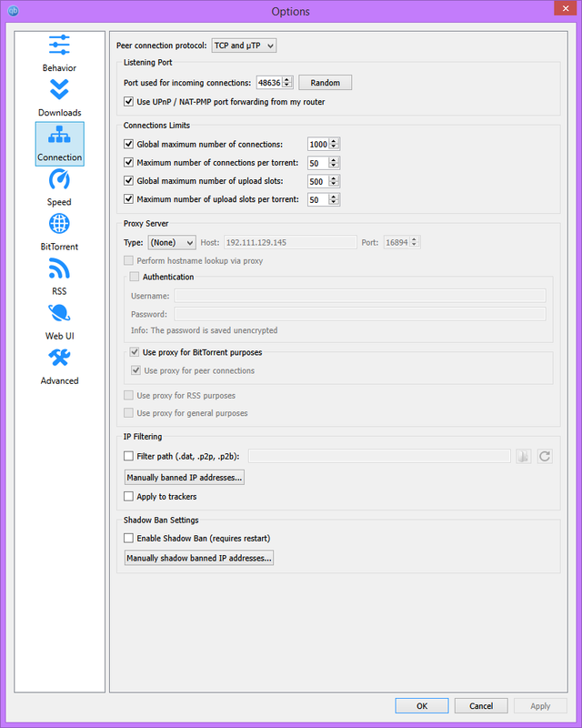582x728 pixels.
Task: Click the Web UI tab label
Action: [59, 336]
